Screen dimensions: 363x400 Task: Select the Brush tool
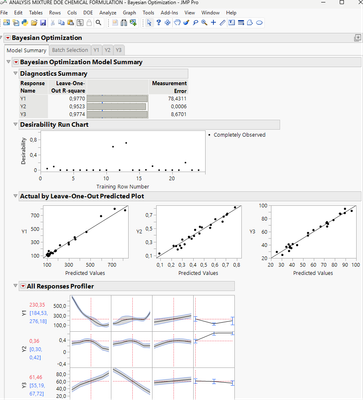pos(186,23)
